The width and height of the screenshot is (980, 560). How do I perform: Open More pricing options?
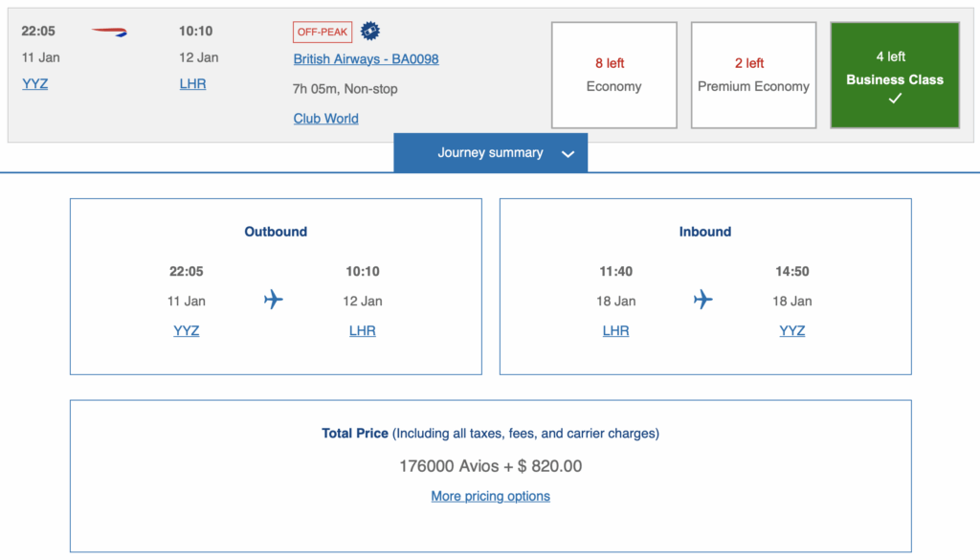(490, 496)
